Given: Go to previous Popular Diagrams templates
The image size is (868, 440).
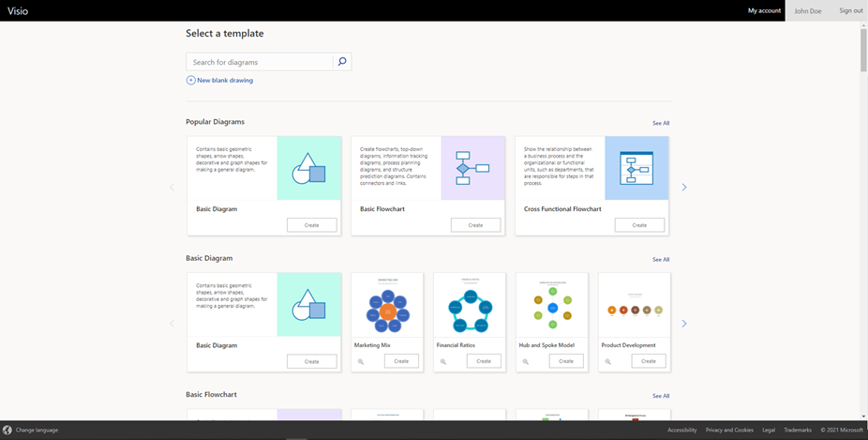Looking at the screenshot, I should point(172,188).
